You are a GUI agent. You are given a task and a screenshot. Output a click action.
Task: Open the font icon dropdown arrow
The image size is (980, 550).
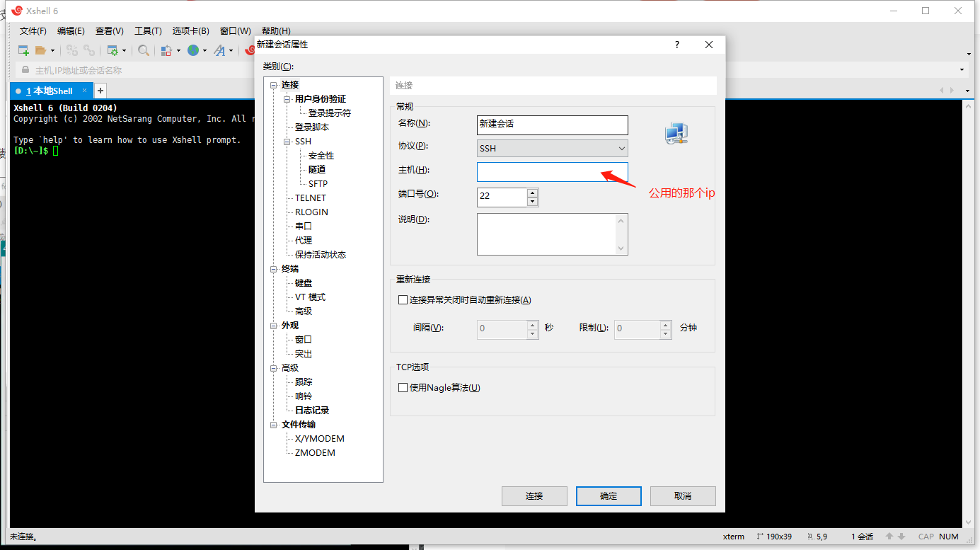coord(231,50)
